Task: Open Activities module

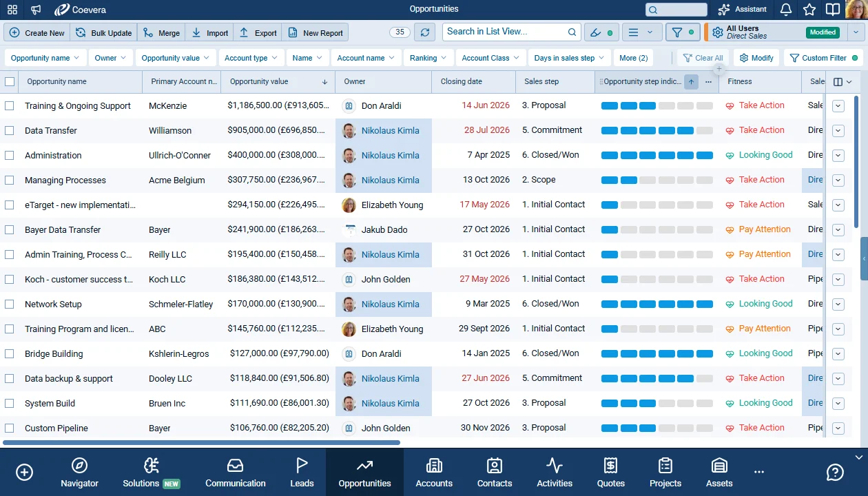Action: (x=555, y=473)
